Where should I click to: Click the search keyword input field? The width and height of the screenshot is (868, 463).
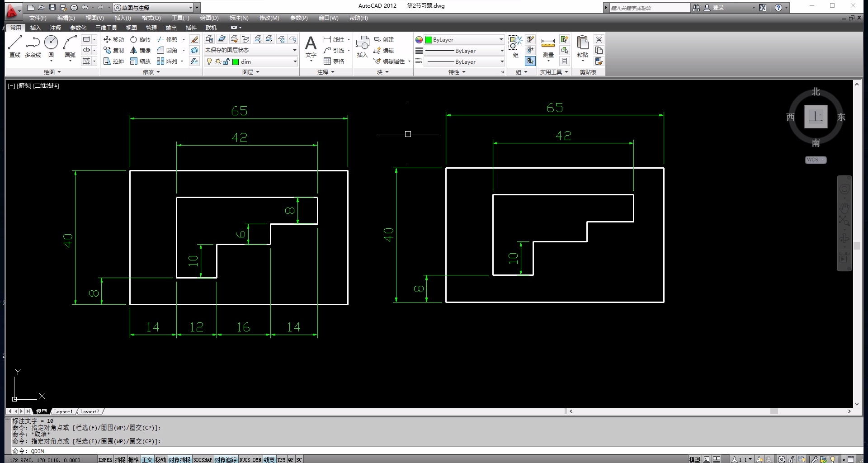[649, 8]
